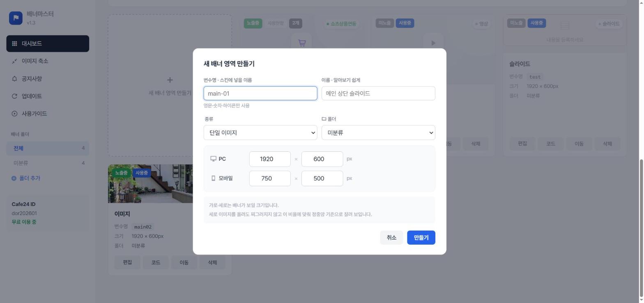This screenshot has width=644, height=303.
Task: Click the PC width field 1920
Action: [270, 159]
